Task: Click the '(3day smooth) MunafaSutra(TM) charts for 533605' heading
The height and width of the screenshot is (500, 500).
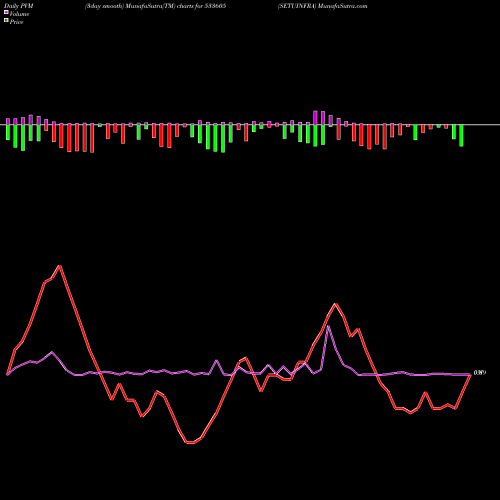Action: [155, 6]
